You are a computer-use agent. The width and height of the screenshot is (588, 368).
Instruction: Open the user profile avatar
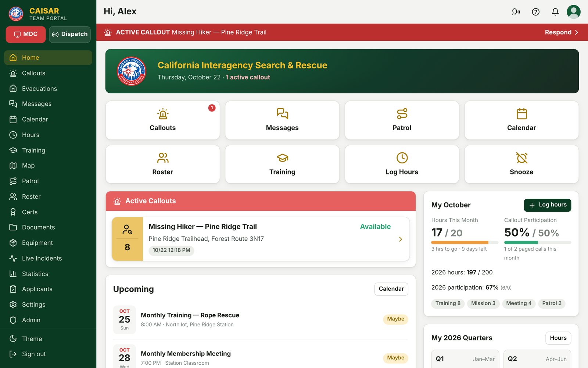click(574, 12)
